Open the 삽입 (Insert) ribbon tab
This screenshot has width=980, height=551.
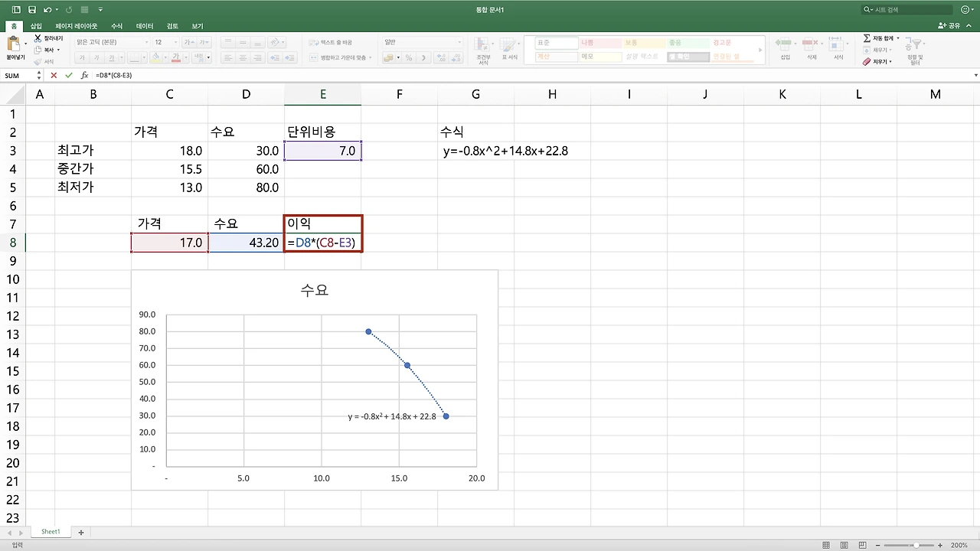tap(36, 26)
